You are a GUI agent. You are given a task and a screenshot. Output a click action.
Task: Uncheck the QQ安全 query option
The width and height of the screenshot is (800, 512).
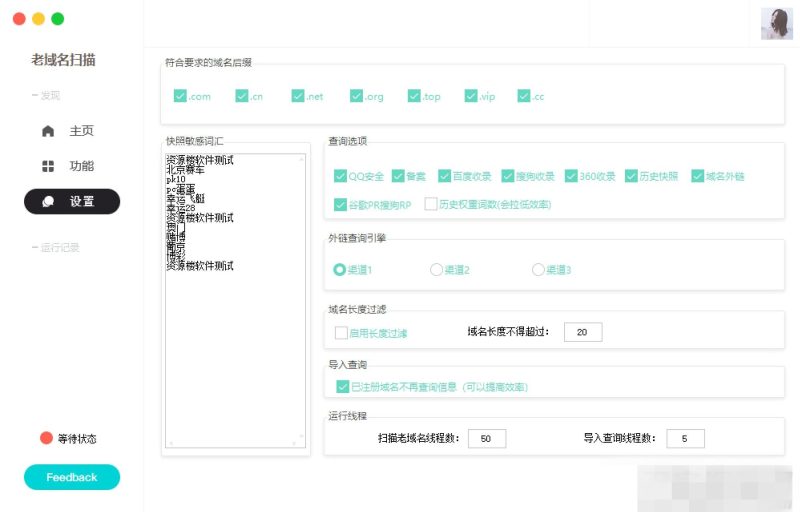(x=340, y=176)
